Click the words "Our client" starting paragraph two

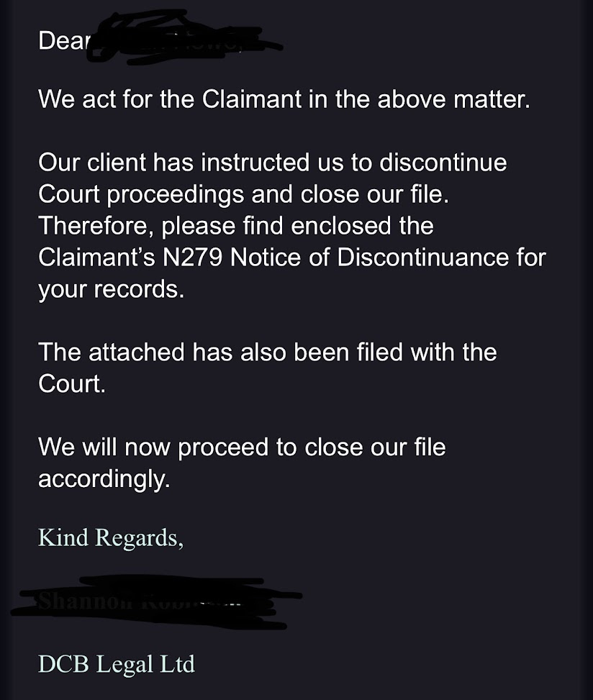(x=92, y=162)
